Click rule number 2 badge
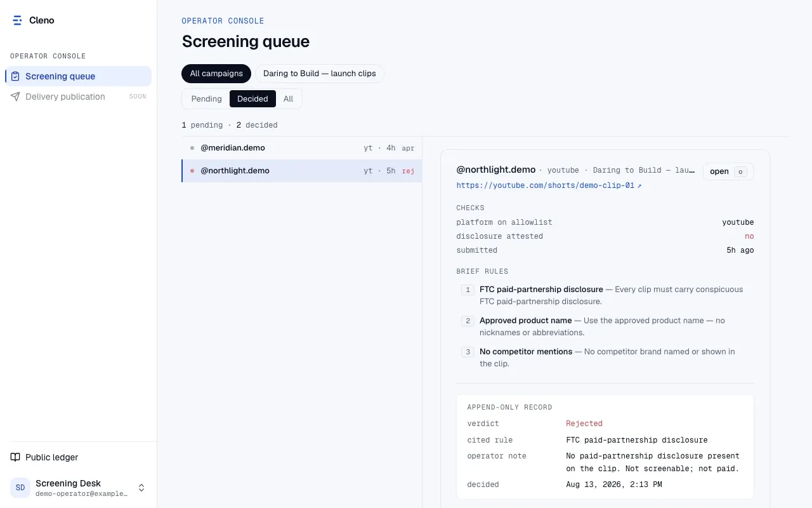Image resolution: width=812 pixels, height=508 pixels. [468, 321]
